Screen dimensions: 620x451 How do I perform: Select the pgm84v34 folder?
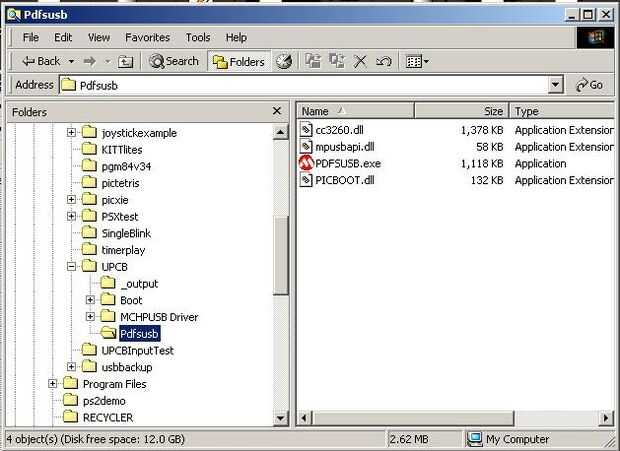[126, 166]
